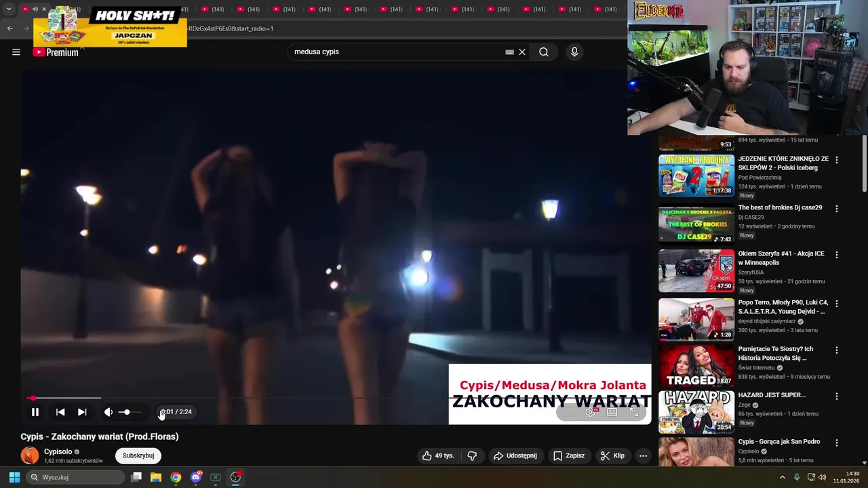Viewport: 868px width, 488px height.
Task: Open the Cypisolo channel name link
Action: pyautogui.click(x=58, y=451)
